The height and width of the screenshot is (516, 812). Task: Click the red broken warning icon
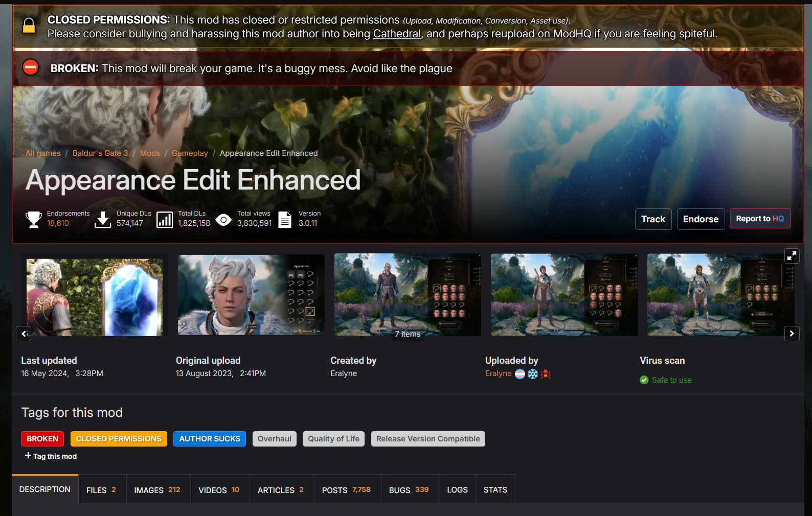coord(31,67)
